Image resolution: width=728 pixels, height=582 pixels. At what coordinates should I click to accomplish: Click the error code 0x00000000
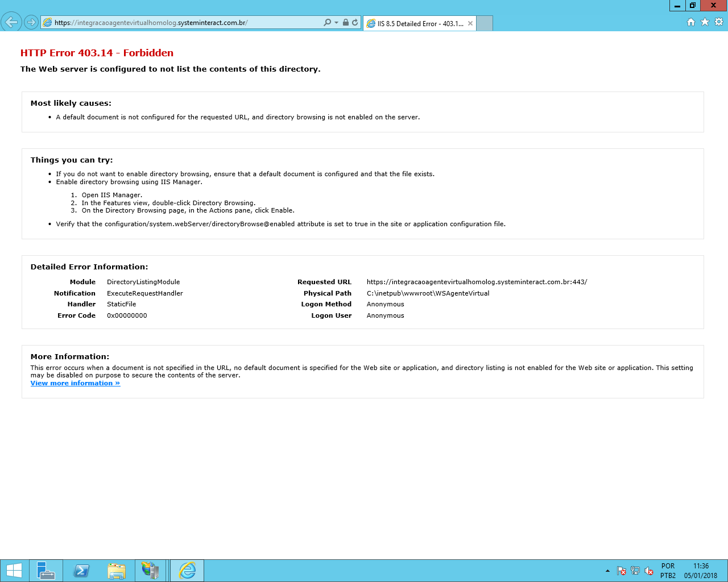click(127, 315)
